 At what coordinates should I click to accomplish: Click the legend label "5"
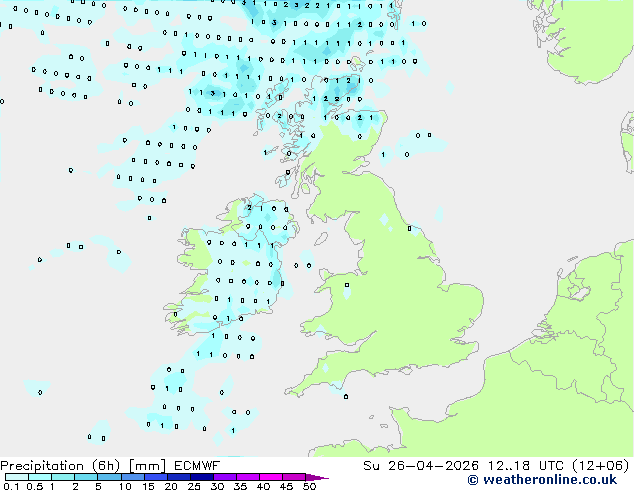[x=98, y=486]
